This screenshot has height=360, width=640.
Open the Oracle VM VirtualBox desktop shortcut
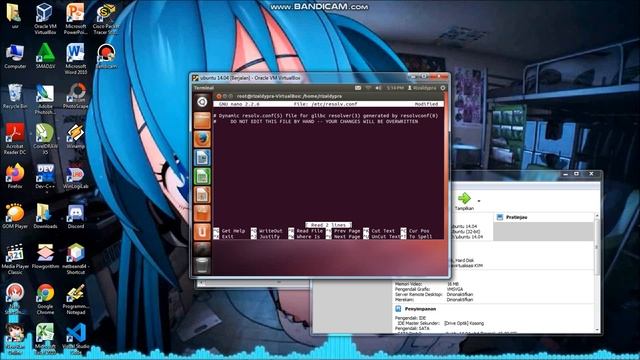point(44,18)
